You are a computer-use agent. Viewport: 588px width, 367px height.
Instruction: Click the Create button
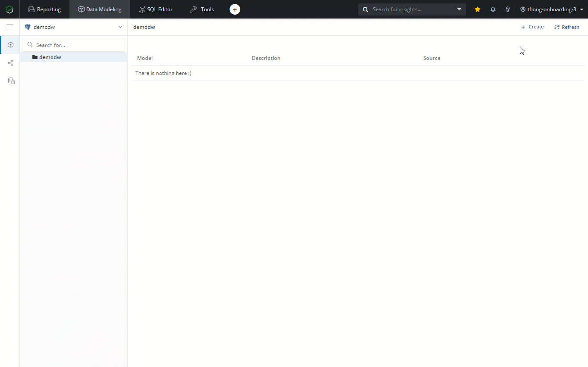pyautogui.click(x=532, y=27)
